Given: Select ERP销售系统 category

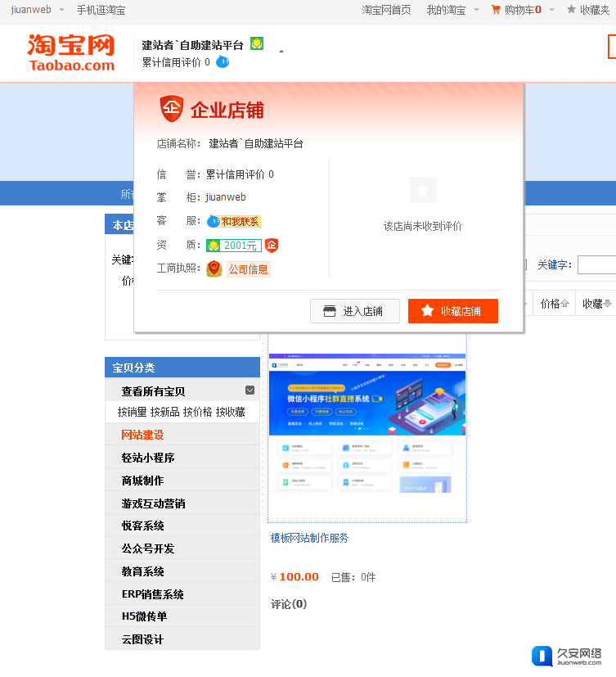Looking at the screenshot, I should (153, 594).
